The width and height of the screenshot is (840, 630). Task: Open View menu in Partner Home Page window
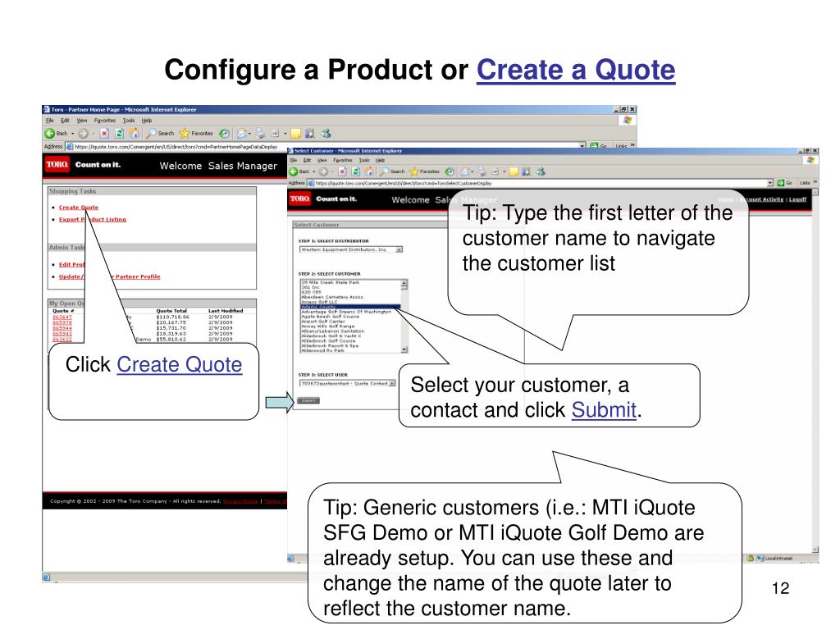(x=81, y=121)
